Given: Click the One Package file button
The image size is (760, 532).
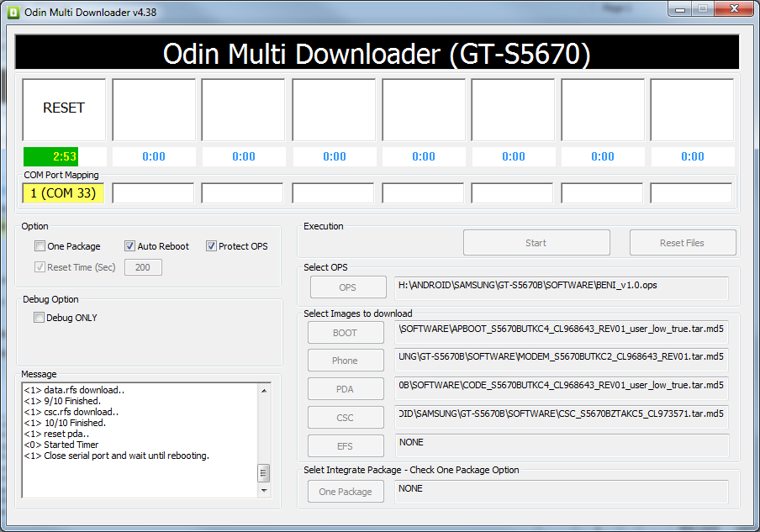Looking at the screenshot, I should pos(346,492).
